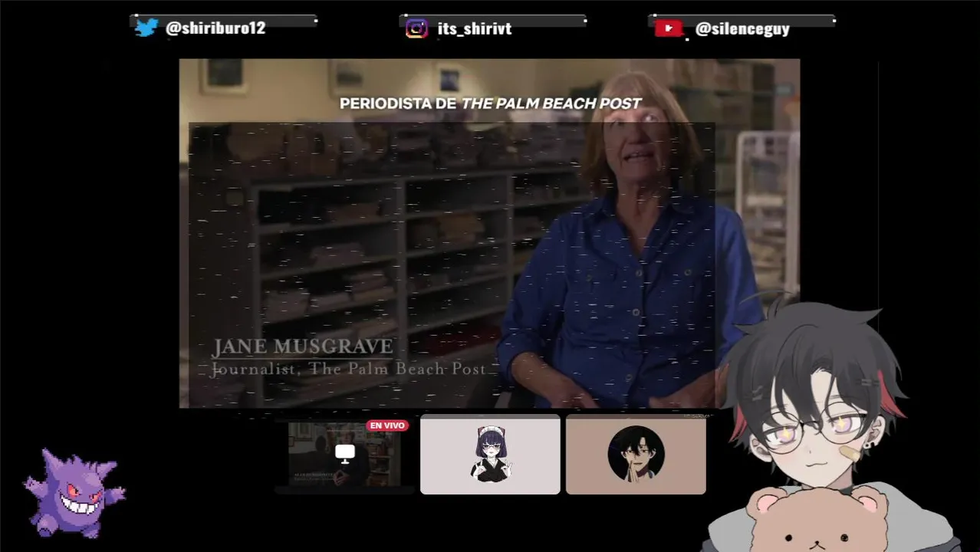
Task: Select the dark-haired avatar participant tile
Action: (x=636, y=455)
